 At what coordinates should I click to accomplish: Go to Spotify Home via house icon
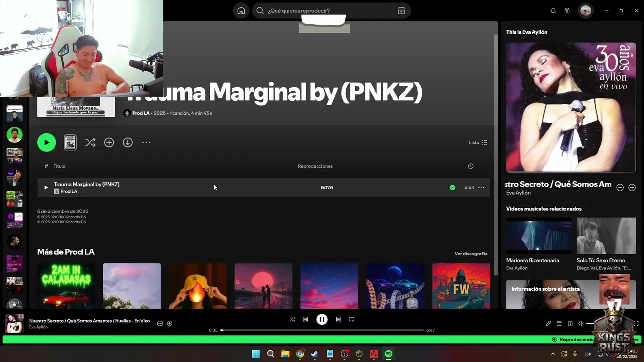coord(241,11)
